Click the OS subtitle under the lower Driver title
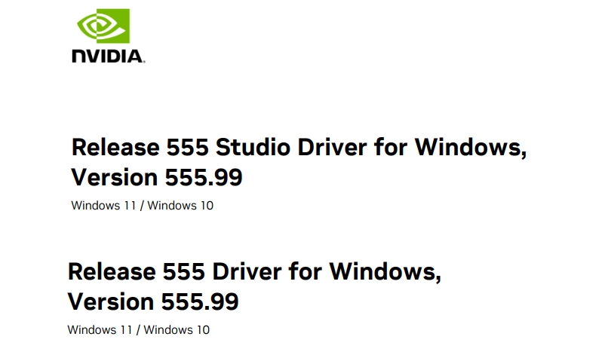The width and height of the screenshot is (608, 364). point(139,329)
